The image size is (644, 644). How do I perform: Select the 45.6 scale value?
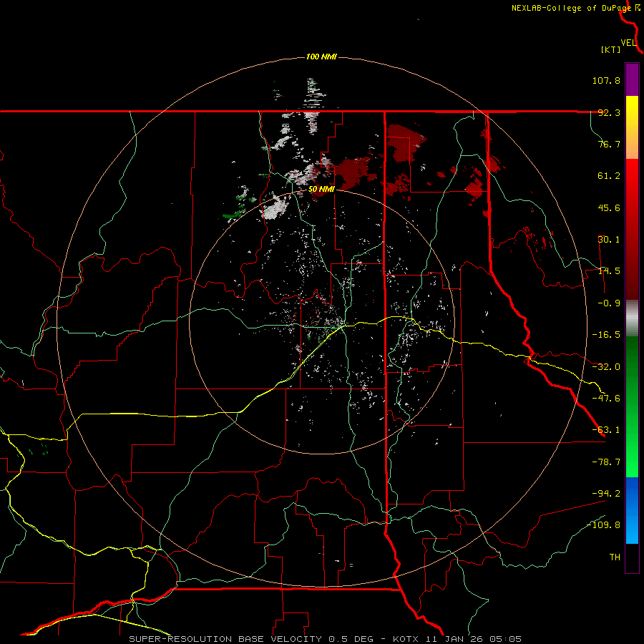tap(609, 208)
